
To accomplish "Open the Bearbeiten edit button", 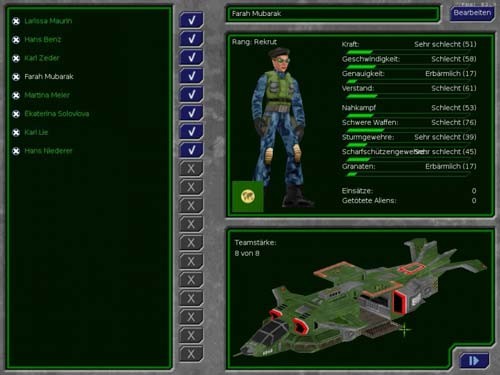I will click(472, 13).
